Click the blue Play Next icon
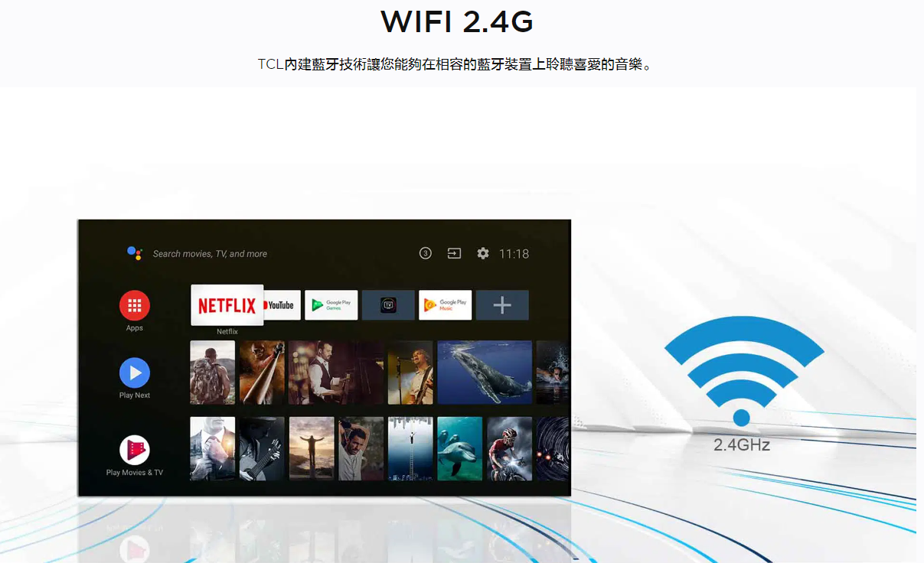 point(135,373)
